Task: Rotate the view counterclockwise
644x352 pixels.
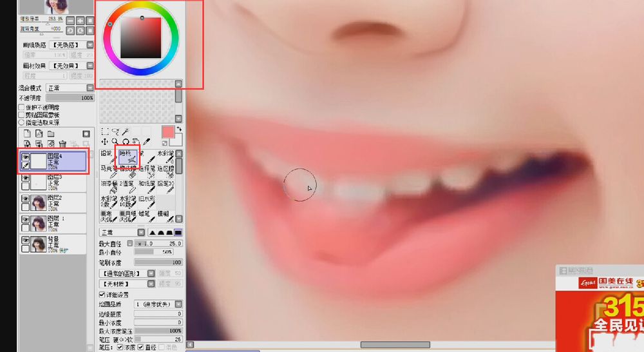Action: coord(70,31)
